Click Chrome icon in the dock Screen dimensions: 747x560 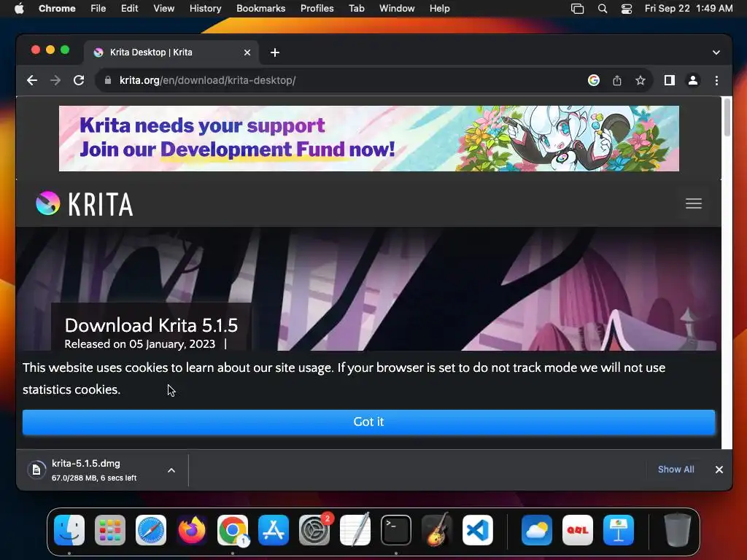tap(233, 530)
